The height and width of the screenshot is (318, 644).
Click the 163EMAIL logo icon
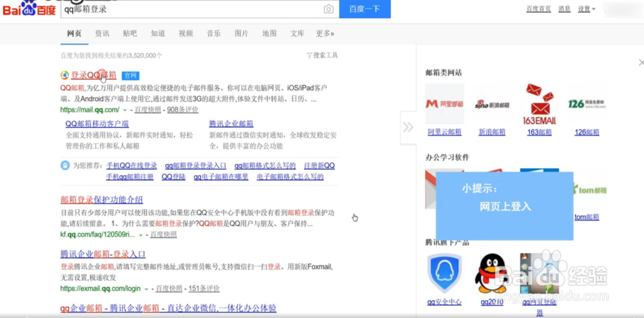coord(539,104)
